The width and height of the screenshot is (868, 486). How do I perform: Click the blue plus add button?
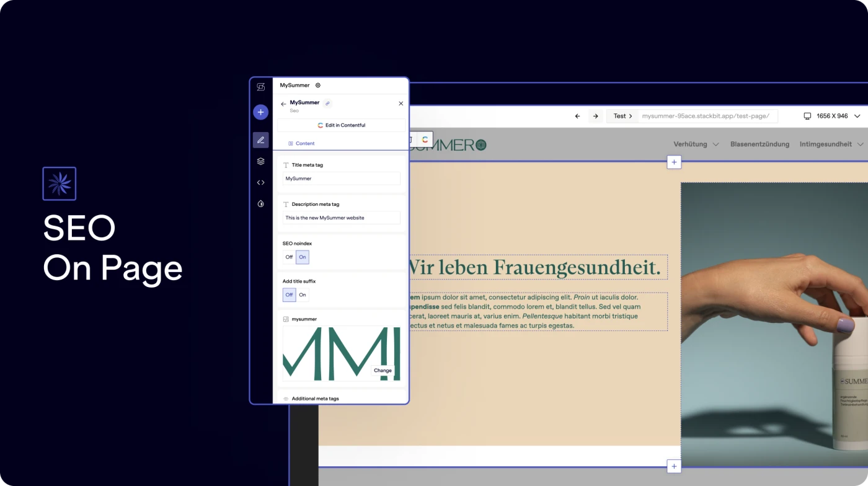click(x=260, y=112)
